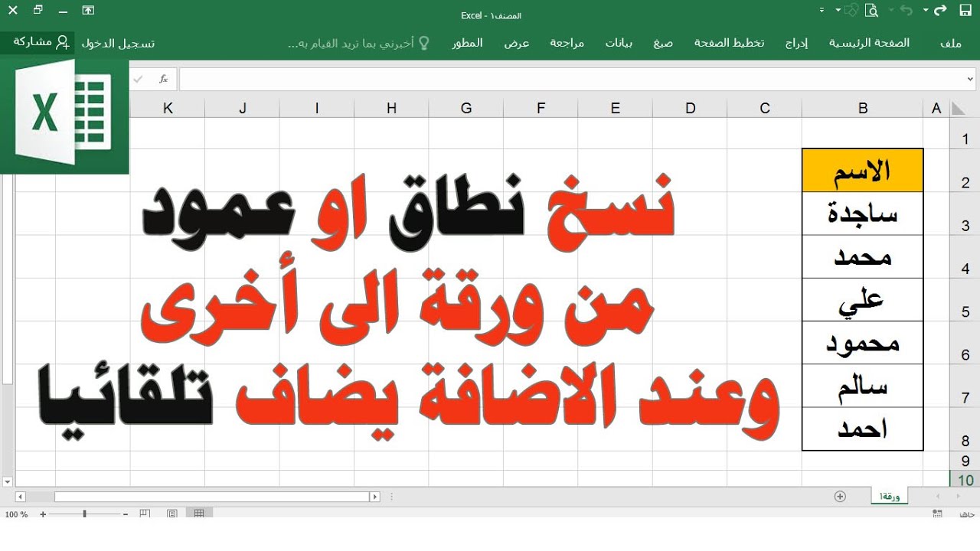Click the macro recording status icon
The image size is (980, 551).
point(938,514)
